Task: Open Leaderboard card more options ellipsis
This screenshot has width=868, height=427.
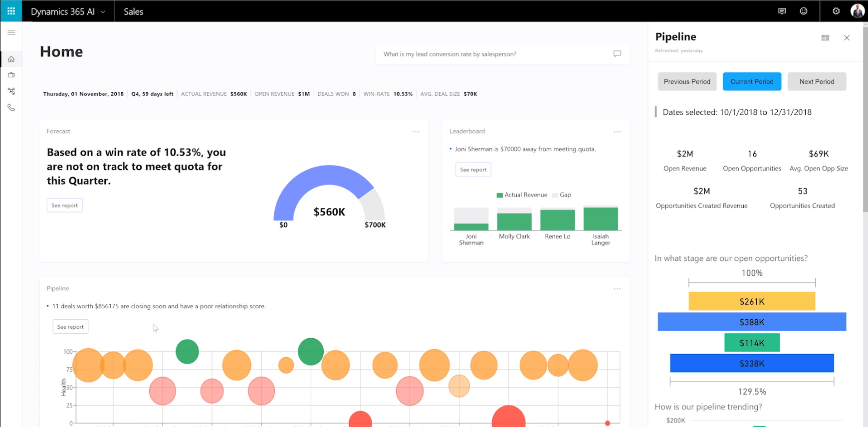Action: click(x=617, y=132)
